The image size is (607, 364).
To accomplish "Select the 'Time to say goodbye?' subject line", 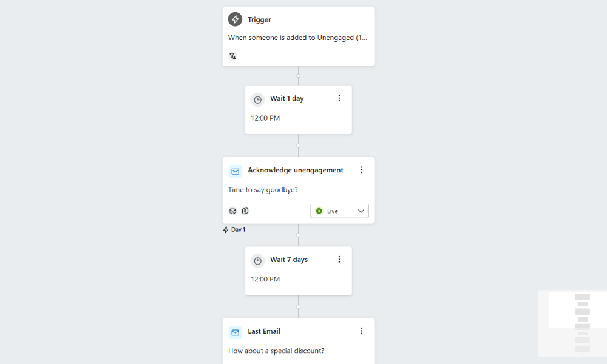I will coord(263,190).
